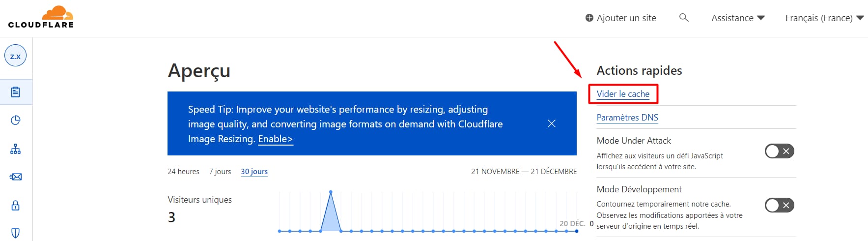The width and height of the screenshot is (868, 241).
Task: Open the Français (France) language dropdown
Action: [824, 18]
